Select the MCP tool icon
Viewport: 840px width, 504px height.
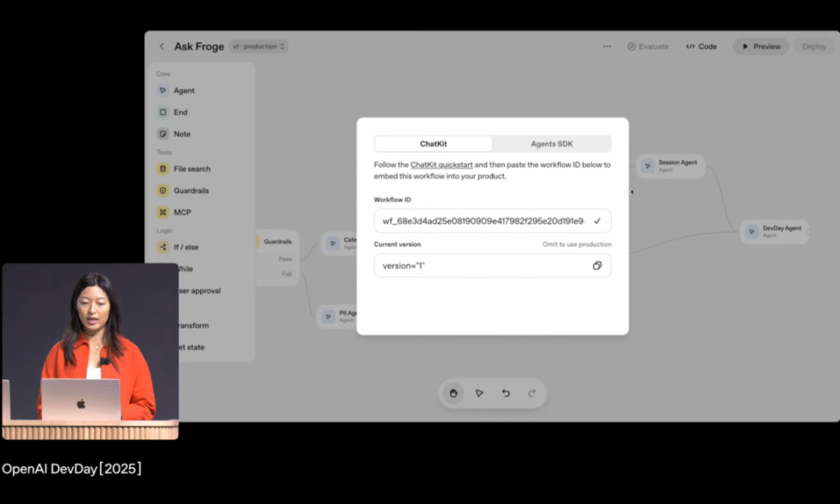(163, 213)
